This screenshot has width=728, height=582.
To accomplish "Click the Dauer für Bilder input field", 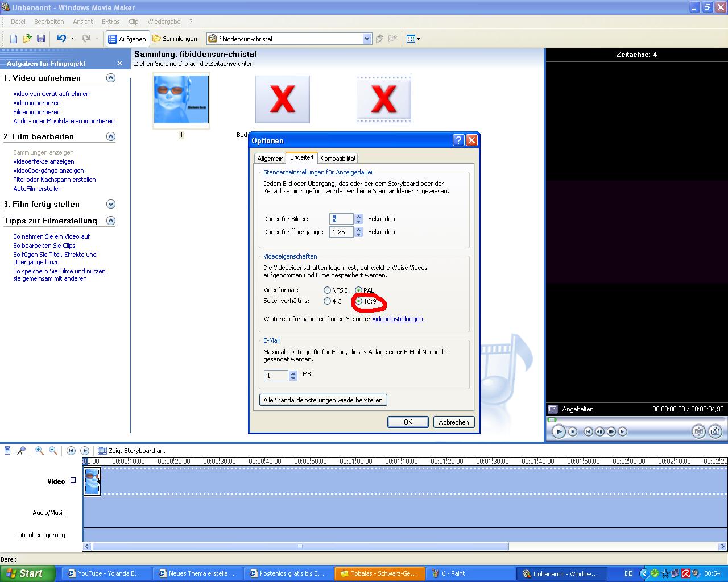I will click(x=341, y=219).
